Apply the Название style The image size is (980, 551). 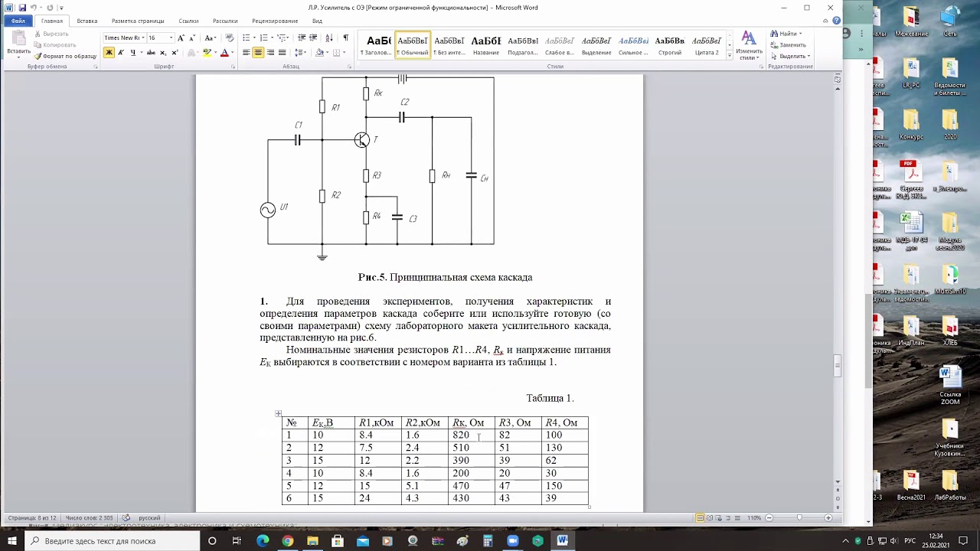(486, 45)
